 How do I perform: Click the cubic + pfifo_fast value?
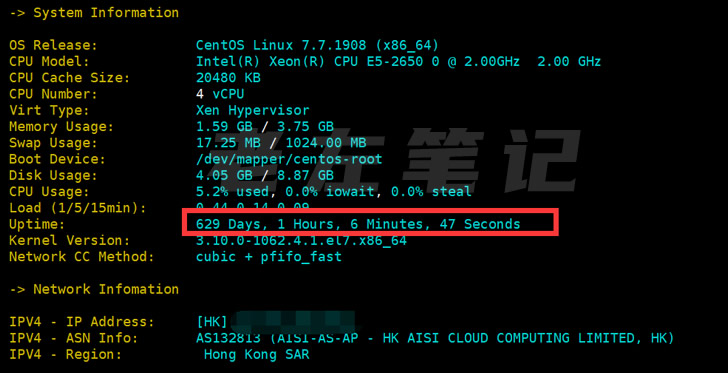tap(269, 256)
